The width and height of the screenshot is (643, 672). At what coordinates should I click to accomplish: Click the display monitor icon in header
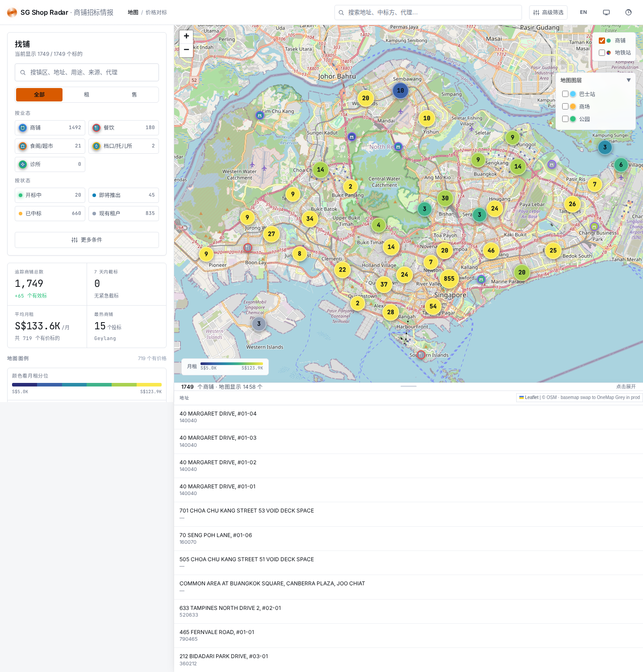[x=606, y=13]
